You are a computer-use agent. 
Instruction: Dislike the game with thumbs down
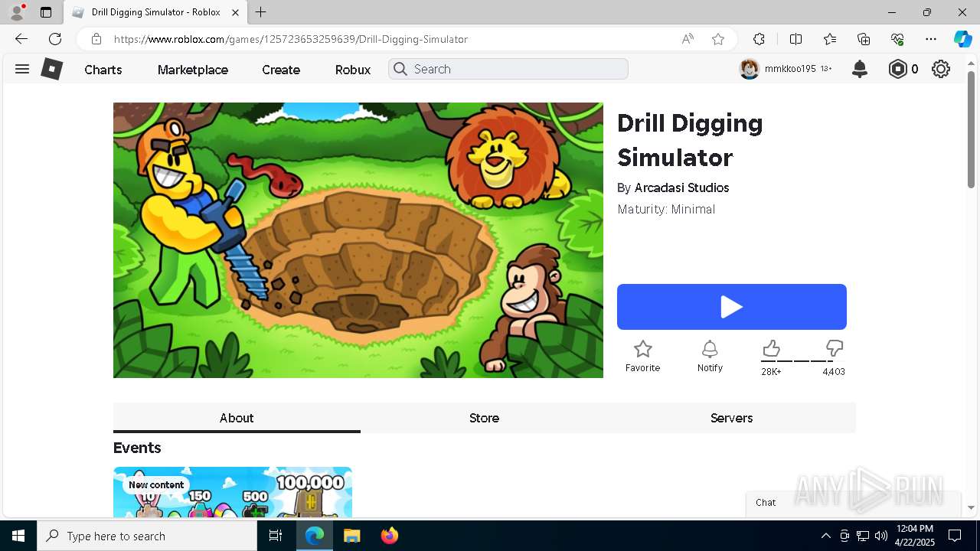[x=835, y=349]
